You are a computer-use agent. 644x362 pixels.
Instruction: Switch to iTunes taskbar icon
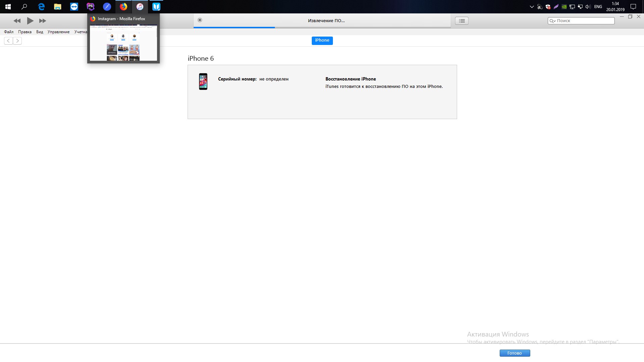(x=140, y=7)
